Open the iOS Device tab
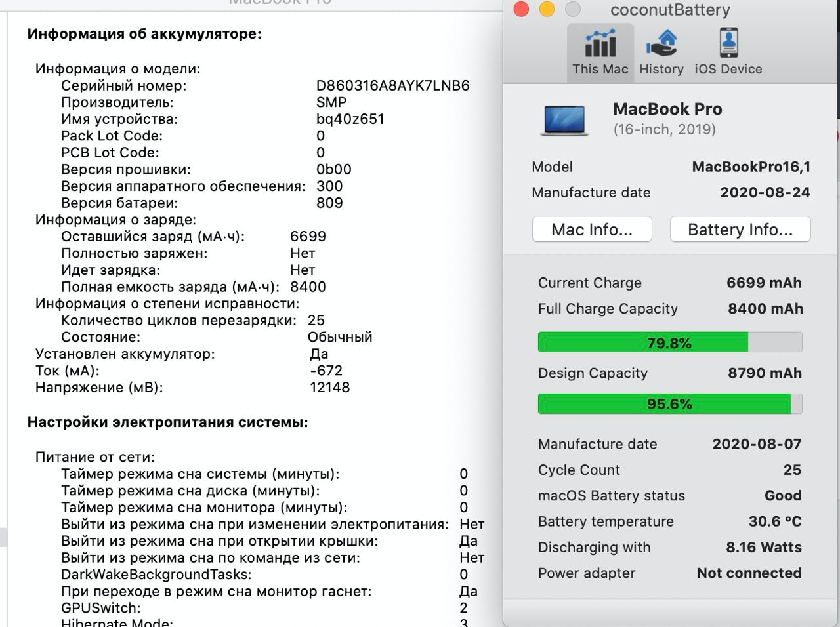 pyautogui.click(x=728, y=52)
